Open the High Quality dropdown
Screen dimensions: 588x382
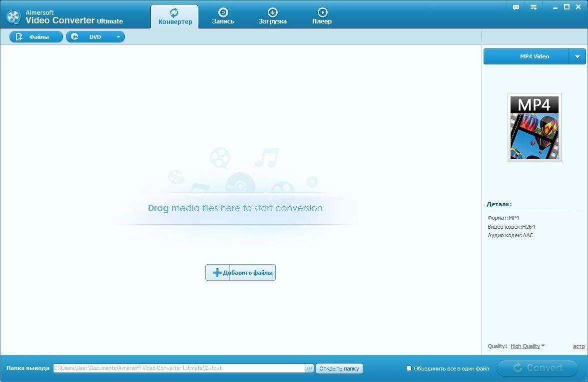pyautogui.click(x=527, y=346)
